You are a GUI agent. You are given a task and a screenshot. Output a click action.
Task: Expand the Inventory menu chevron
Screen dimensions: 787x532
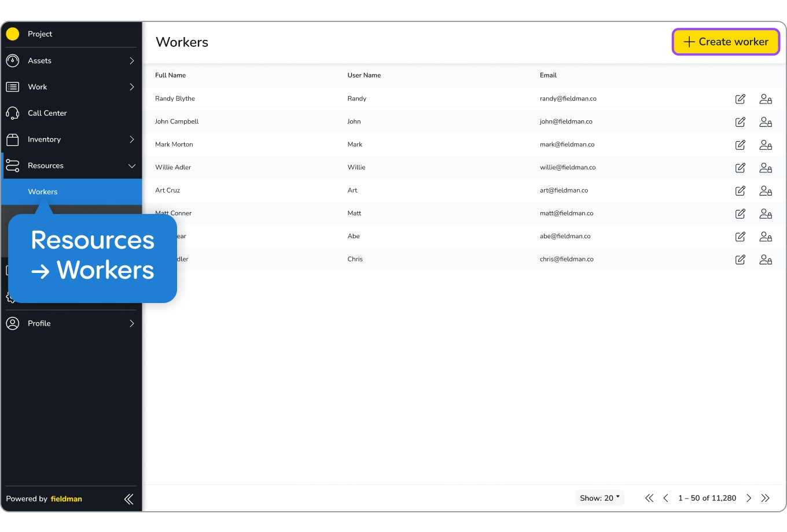[132, 139]
